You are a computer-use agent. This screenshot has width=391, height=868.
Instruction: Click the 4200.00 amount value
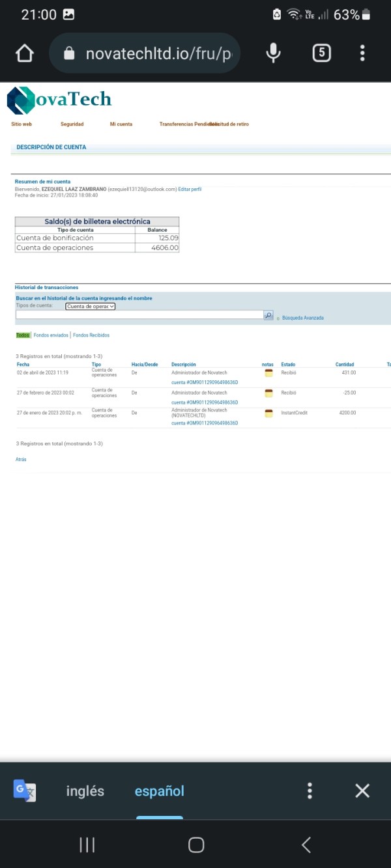click(347, 413)
